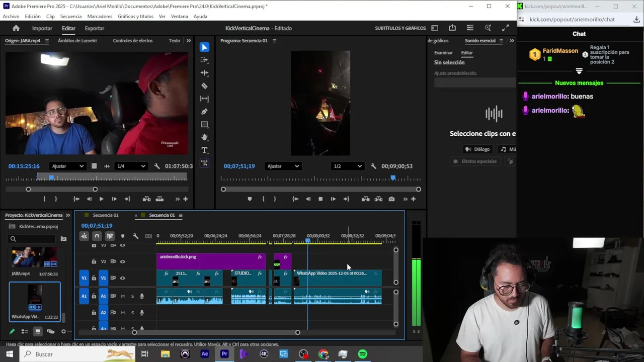Open Program monitor panel menu
The image size is (644, 362).
click(274, 41)
